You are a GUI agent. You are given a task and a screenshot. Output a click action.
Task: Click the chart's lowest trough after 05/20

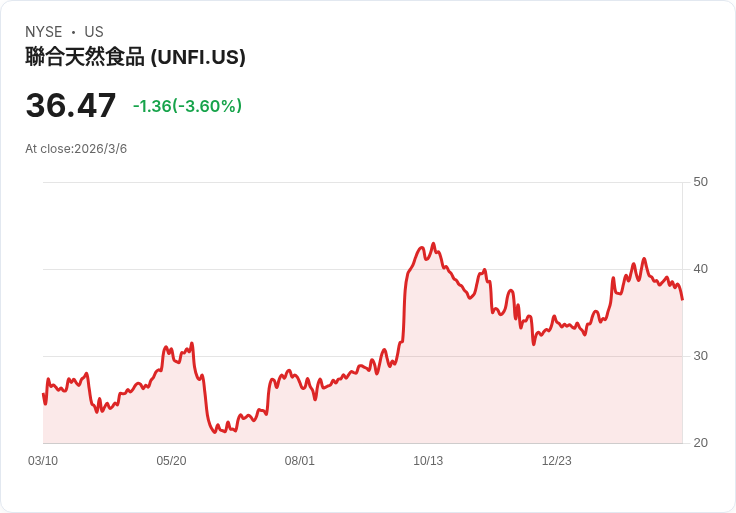click(x=215, y=432)
